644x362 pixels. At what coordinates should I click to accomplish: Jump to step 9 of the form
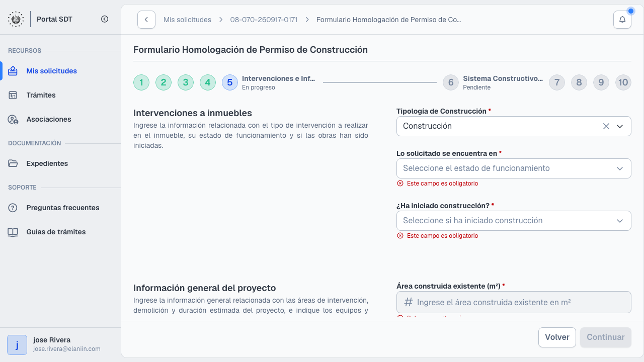click(x=601, y=82)
